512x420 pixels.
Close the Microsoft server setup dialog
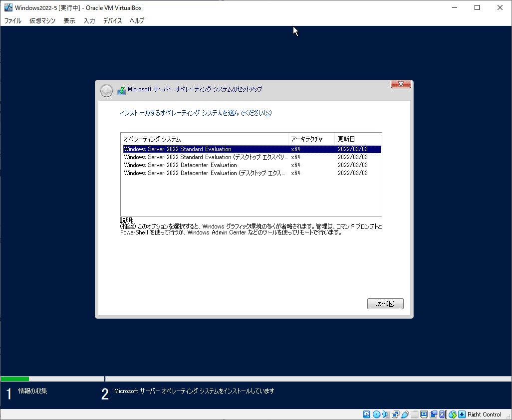401,84
